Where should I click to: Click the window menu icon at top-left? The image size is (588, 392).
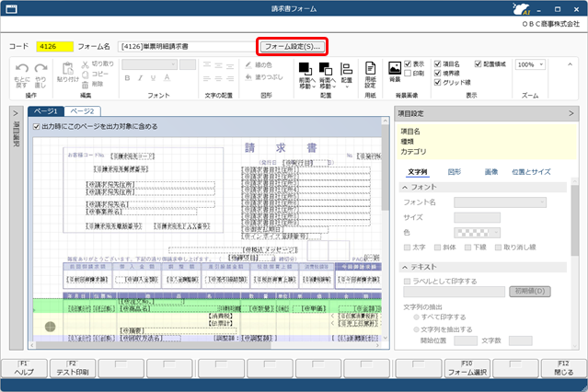point(12,8)
